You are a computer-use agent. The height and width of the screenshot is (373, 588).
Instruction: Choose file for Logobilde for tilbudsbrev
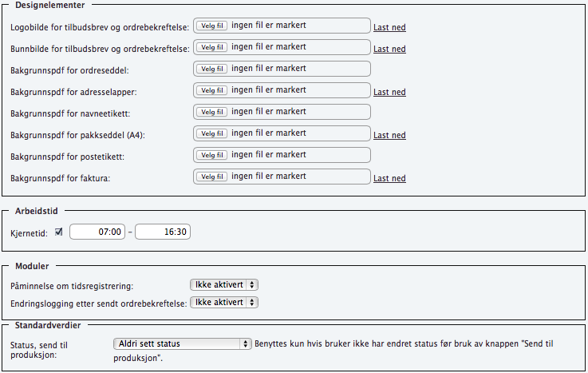tap(212, 26)
